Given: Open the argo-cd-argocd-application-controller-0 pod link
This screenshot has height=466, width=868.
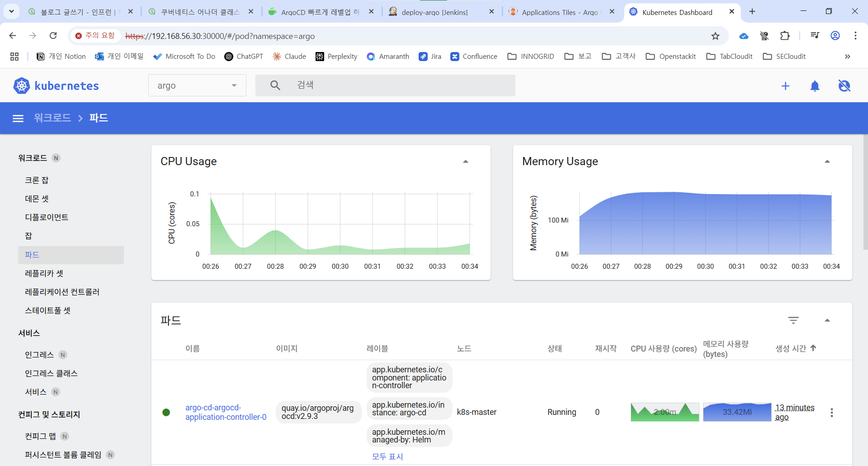Looking at the screenshot, I should point(226,412).
